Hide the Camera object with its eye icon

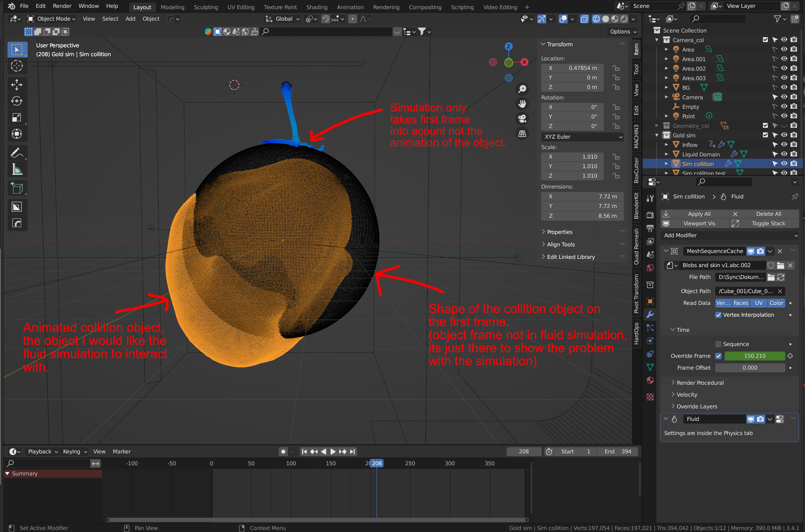pyautogui.click(x=784, y=97)
